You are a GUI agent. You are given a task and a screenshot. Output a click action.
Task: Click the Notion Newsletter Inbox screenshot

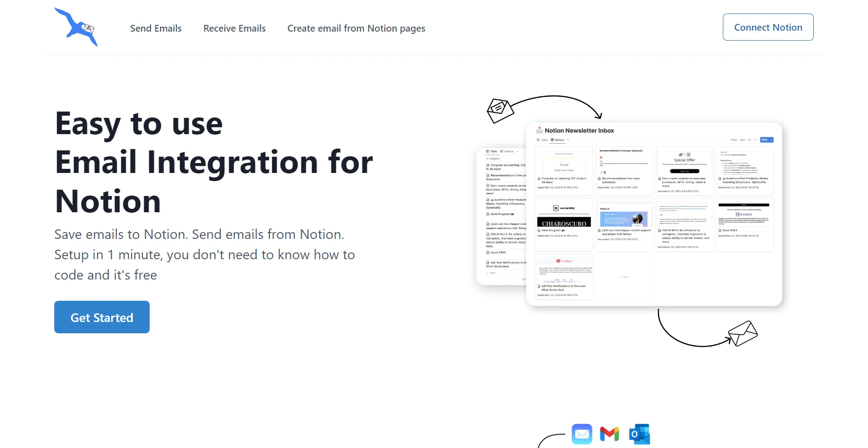[x=654, y=214]
